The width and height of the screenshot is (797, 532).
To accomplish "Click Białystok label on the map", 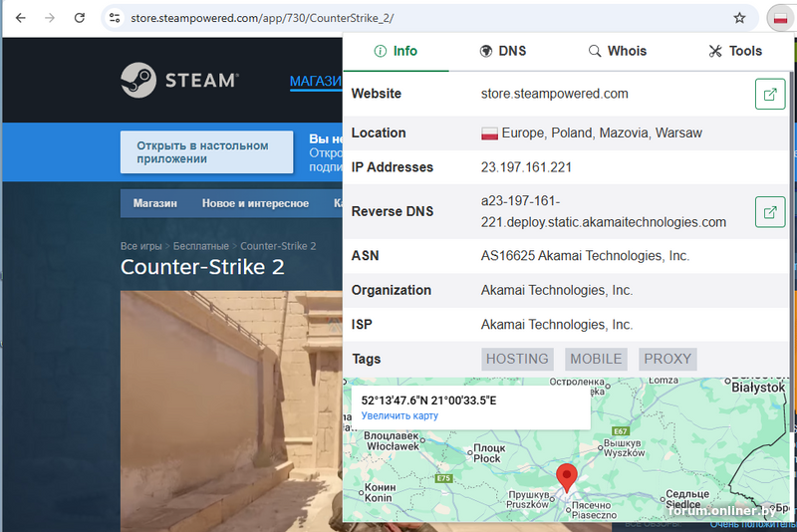I will (758, 388).
